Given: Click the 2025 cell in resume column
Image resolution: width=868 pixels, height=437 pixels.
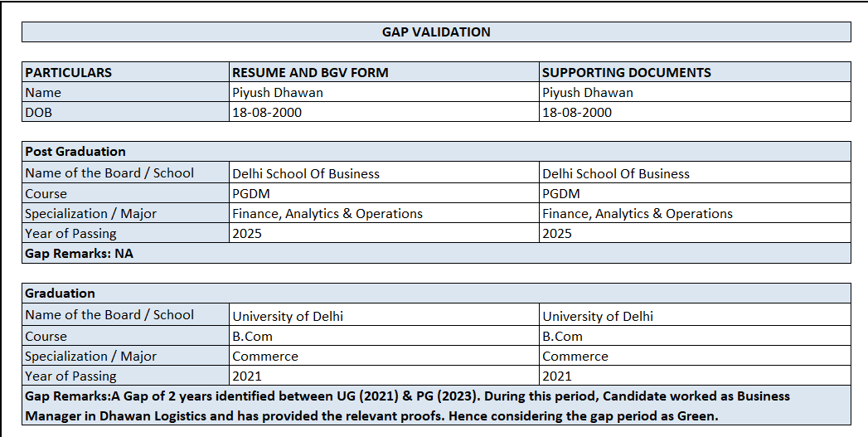Looking at the screenshot, I should 384,234.
